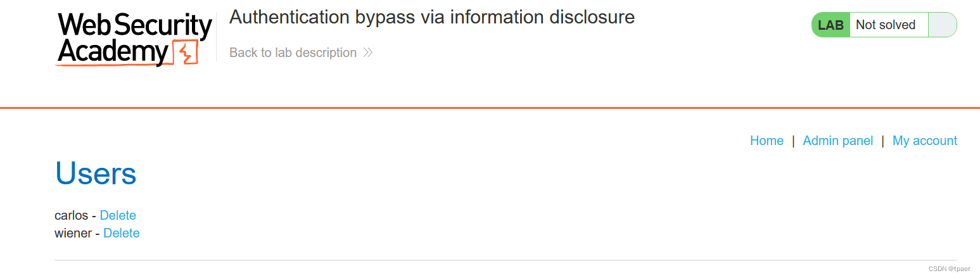Click the Users heading
Image resolution: width=980 pixels, height=278 pixels.
96,172
